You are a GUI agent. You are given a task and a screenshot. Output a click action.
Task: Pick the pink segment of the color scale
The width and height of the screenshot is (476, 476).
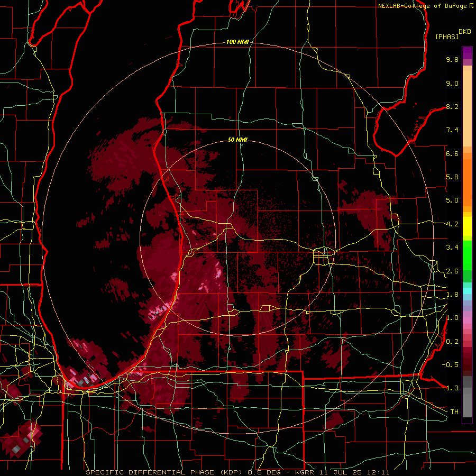(467, 321)
